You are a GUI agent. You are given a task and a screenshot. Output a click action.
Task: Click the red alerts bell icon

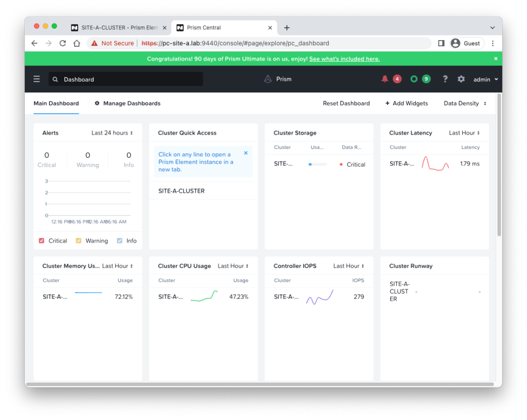point(385,79)
